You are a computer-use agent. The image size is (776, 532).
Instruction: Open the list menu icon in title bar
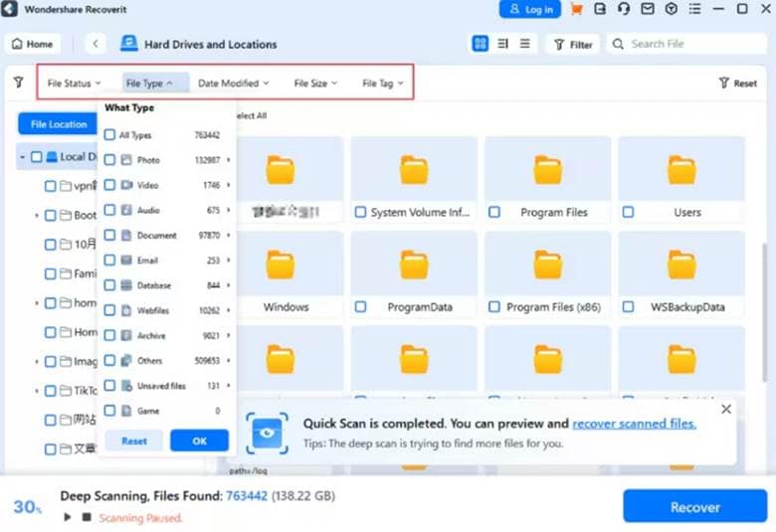pyautogui.click(x=694, y=9)
